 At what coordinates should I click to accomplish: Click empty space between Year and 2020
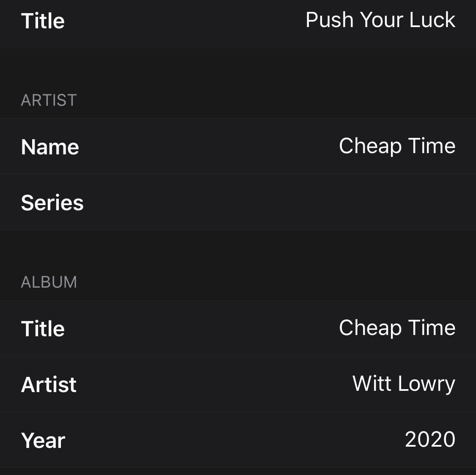click(235, 440)
